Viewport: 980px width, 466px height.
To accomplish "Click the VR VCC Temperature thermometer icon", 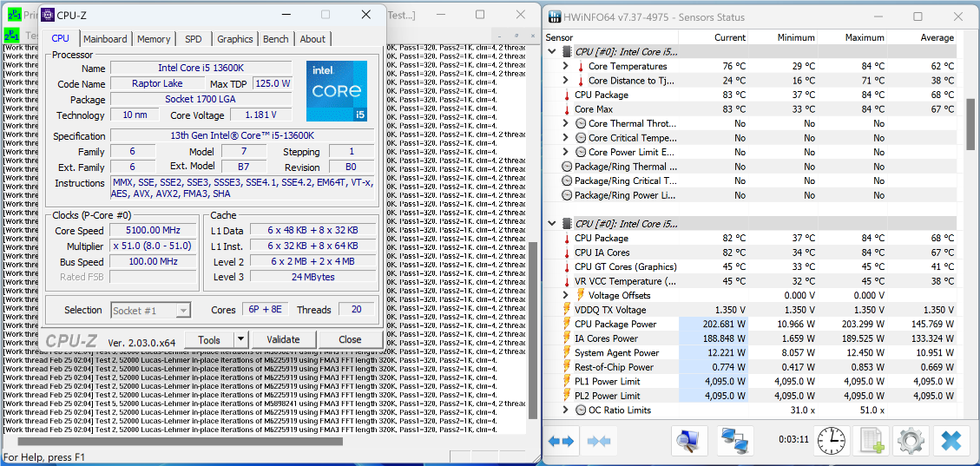I will 568,281.
